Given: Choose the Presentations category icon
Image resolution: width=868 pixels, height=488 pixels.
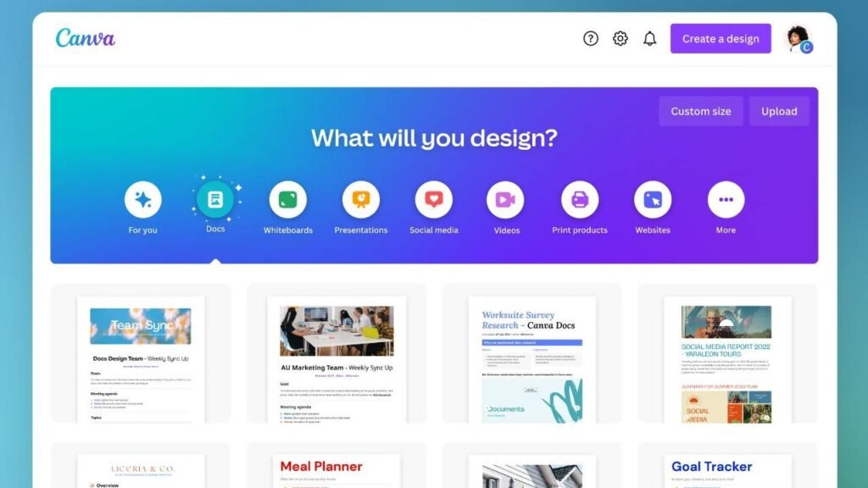Looking at the screenshot, I should 361,200.
